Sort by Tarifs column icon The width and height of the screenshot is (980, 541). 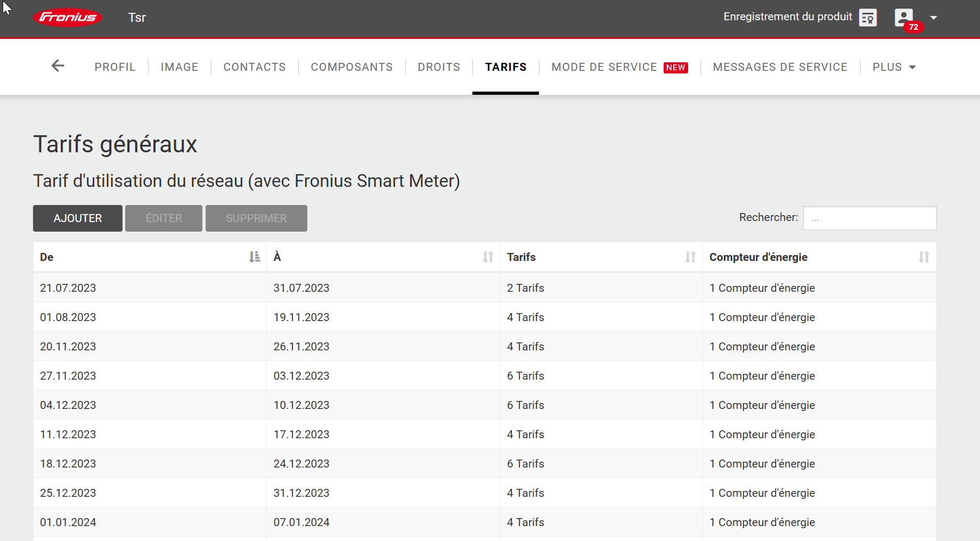click(690, 257)
